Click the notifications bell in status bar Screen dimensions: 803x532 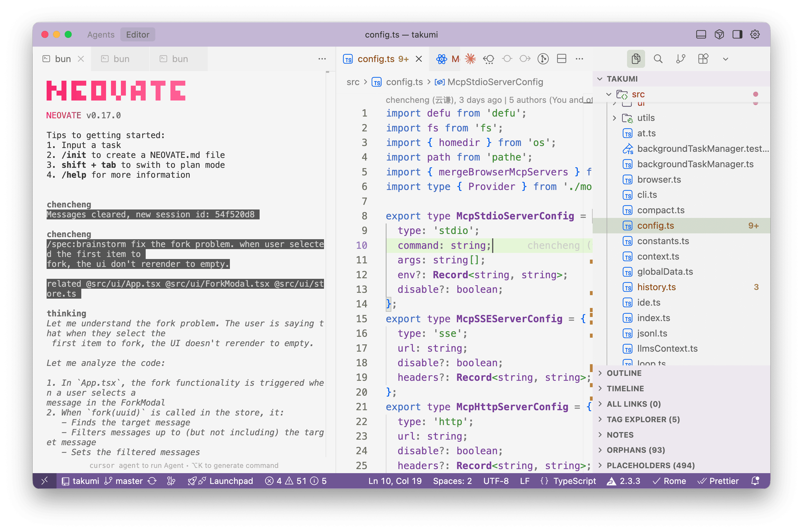(755, 481)
